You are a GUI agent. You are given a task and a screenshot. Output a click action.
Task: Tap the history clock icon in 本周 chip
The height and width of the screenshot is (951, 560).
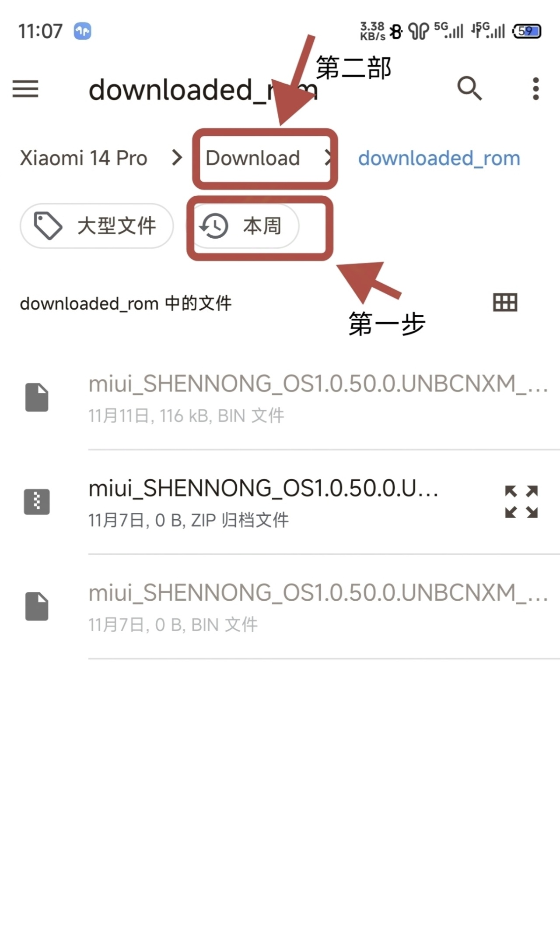[214, 226]
